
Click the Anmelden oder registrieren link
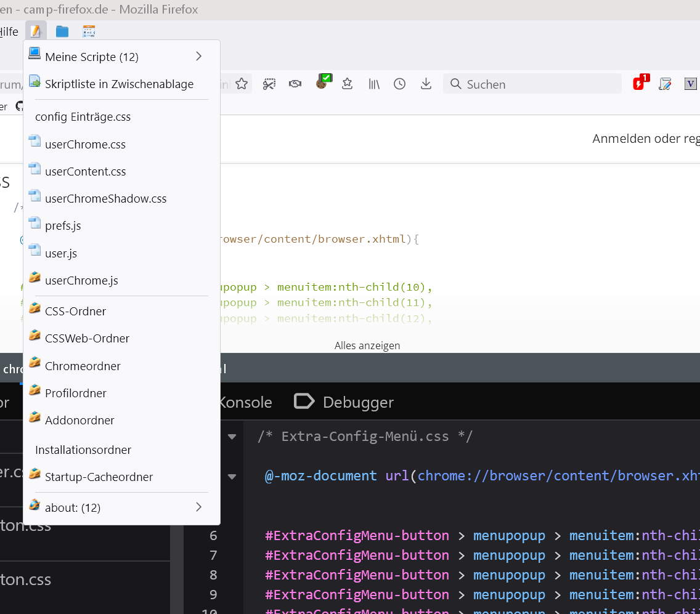point(645,139)
